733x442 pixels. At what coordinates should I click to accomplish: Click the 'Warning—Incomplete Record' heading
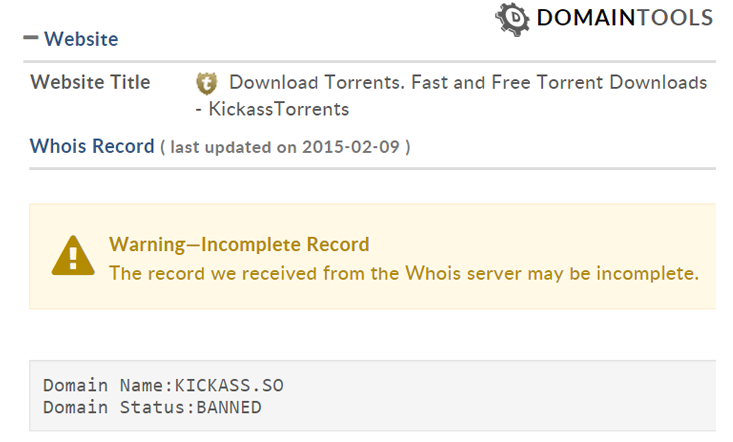(x=239, y=244)
